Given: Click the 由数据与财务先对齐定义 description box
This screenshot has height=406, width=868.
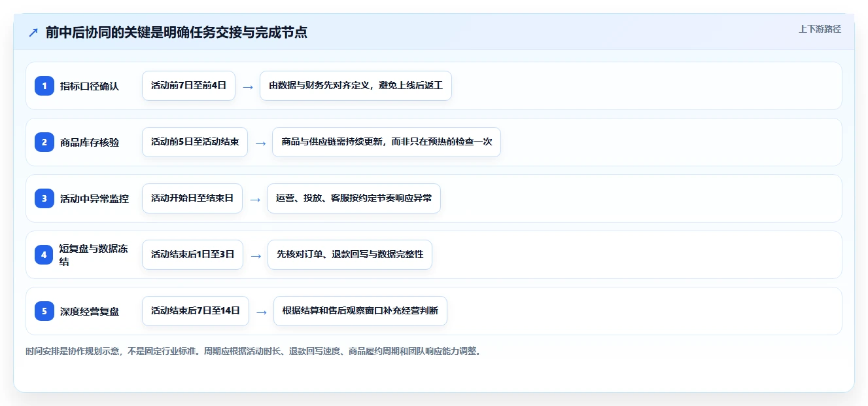Looking at the screenshot, I should [356, 86].
